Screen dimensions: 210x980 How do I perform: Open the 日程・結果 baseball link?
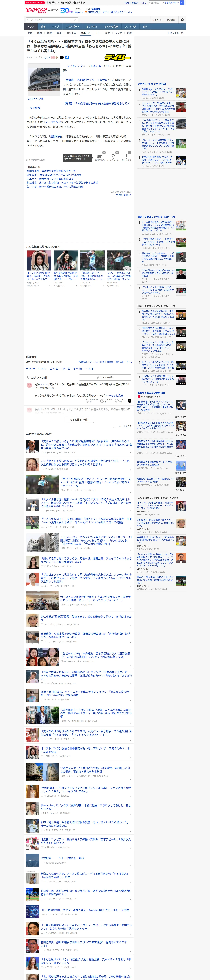pos(99,362)
